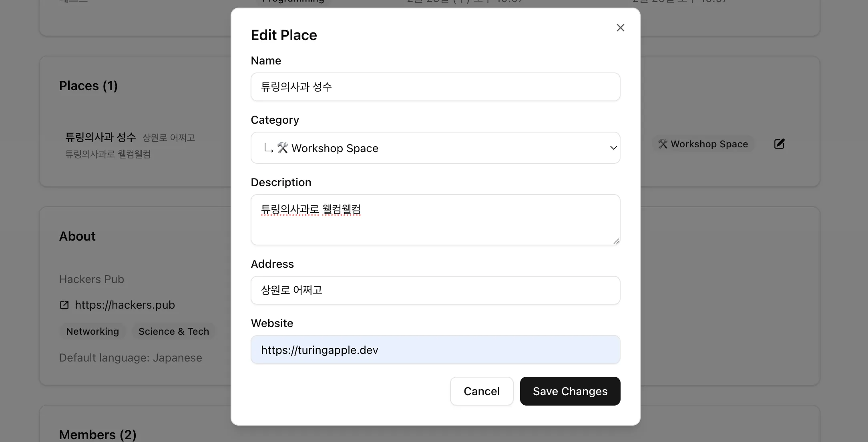Close the Edit Place dialog
Image resolution: width=868 pixels, height=442 pixels.
(x=620, y=27)
